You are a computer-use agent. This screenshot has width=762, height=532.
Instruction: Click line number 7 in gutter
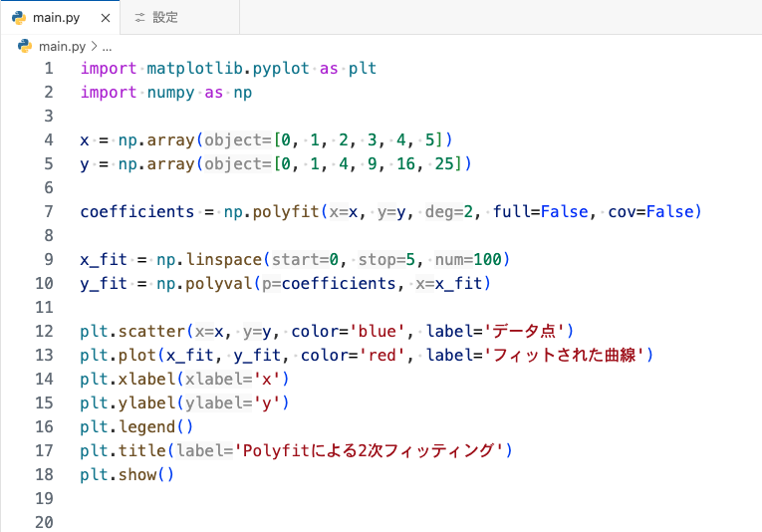coord(49,212)
